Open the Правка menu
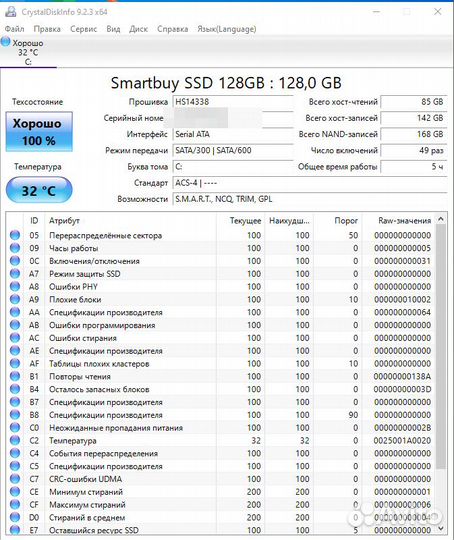The width and height of the screenshot is (454, 540). point(47,29)
